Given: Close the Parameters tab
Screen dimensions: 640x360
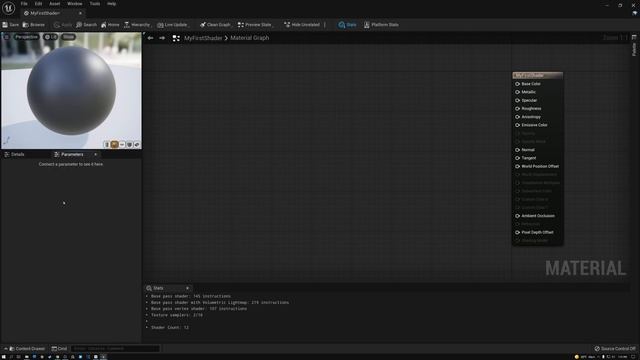Looking at the screenshot, I should point(96,154).
